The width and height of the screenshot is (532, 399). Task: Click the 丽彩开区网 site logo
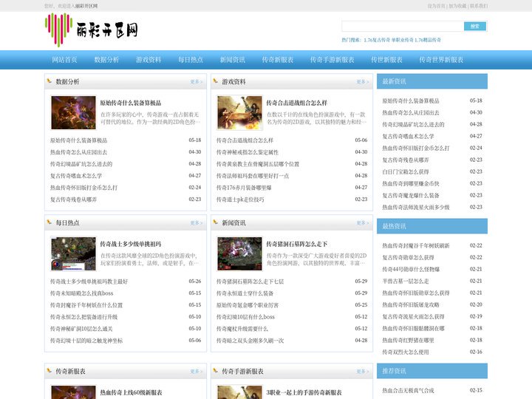(x=92, y=30)
